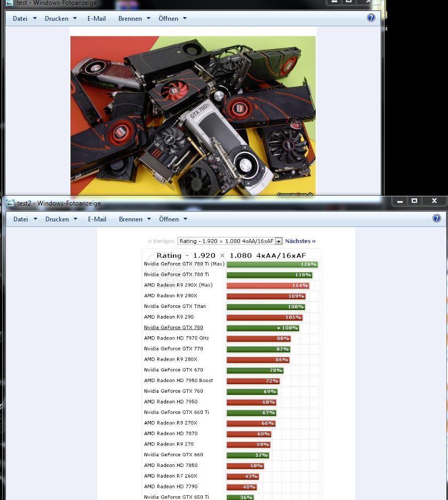
Task: Select the Nvidia GeForce GTX 660 label
Action: (173, 455)
